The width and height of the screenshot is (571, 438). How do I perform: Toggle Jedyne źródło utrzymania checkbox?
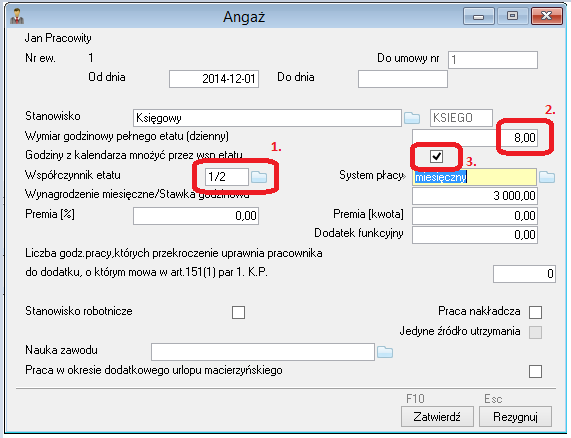click(x=535, y=332)
